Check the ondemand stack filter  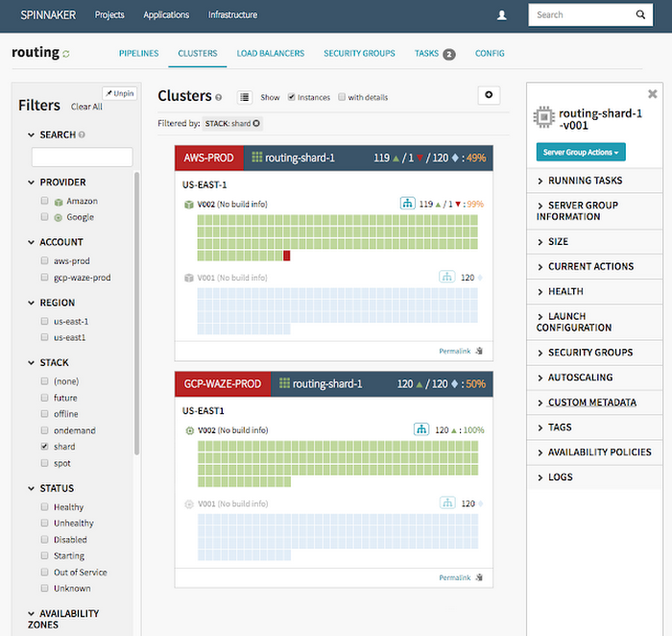[x=44, y=430]
